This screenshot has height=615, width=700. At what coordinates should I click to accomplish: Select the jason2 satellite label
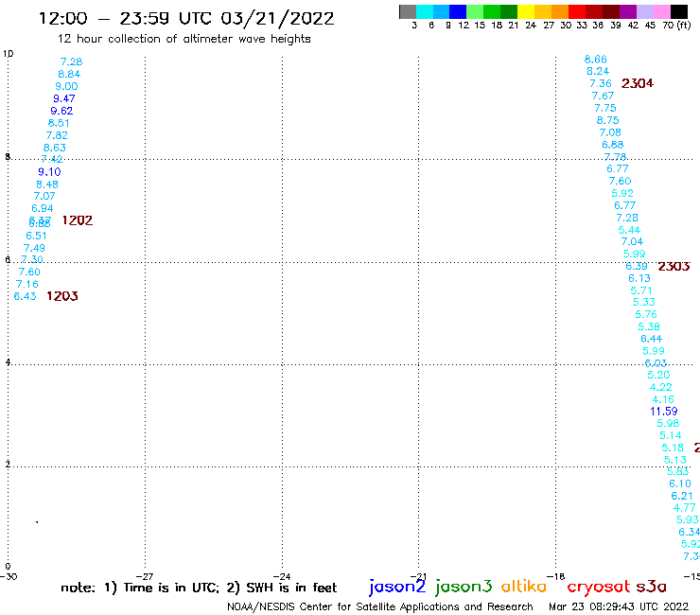coord(397,587)
